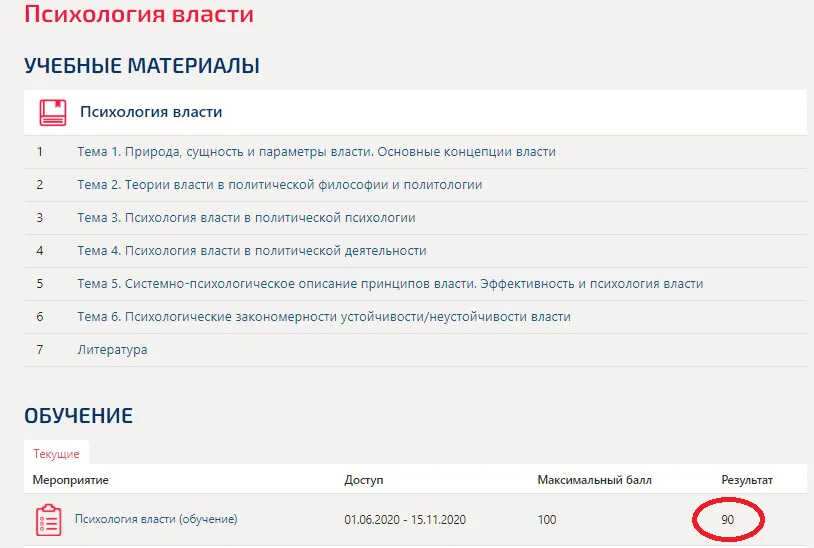This screenshot has height=548, width=814.
Task: Click row number 5 in materials list
Action: tap(39, 283)
